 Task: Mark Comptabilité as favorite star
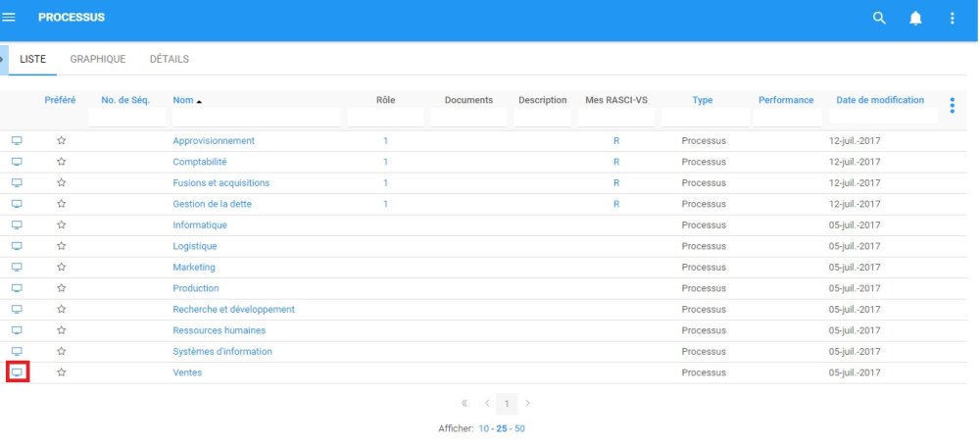click(x=61, y=162)
